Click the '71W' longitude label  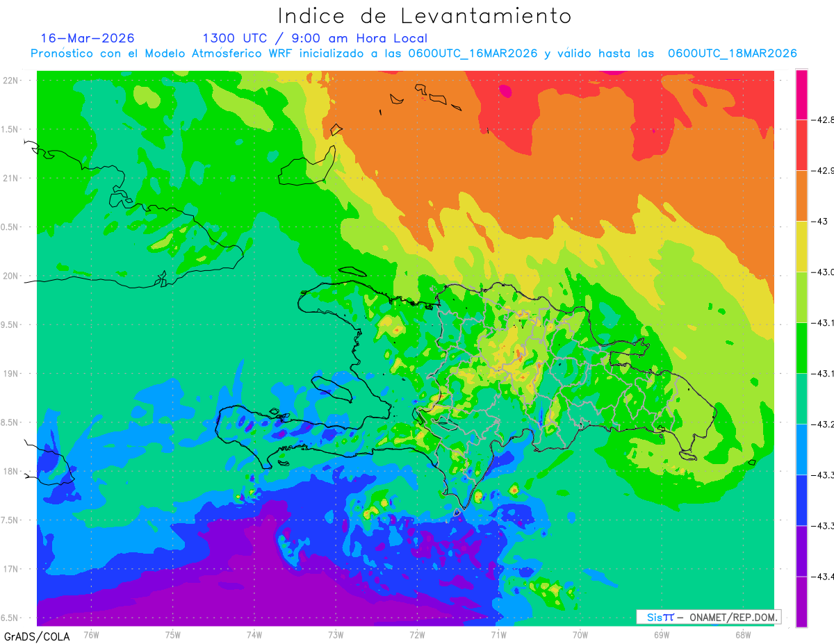click(x=498, y=635)
